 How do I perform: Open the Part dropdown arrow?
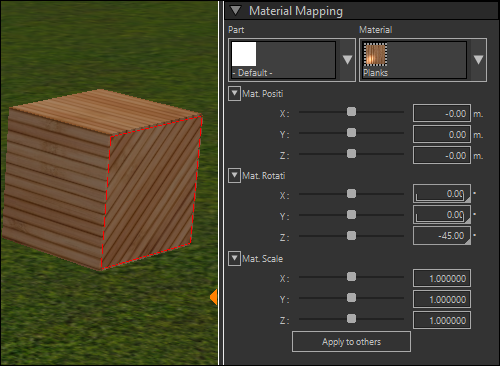coord(347,60)
